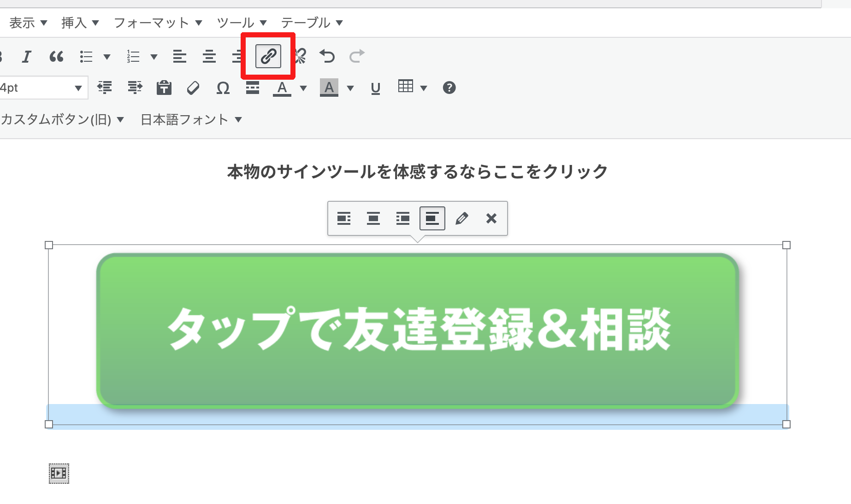Clear formatting with eraser icon
The image size is (851, 504).
[194, 88]
